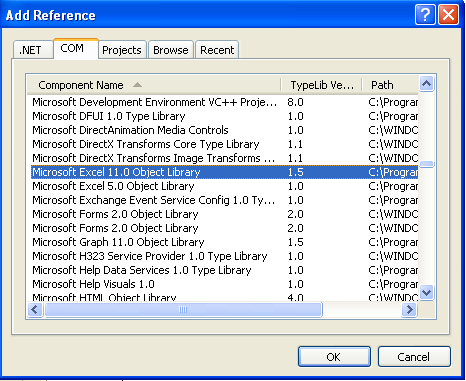Click the path cell of Excel 11.0 row
Image resolution: width=466 pixels, height=381 pixels.
(x=393, y=172)
